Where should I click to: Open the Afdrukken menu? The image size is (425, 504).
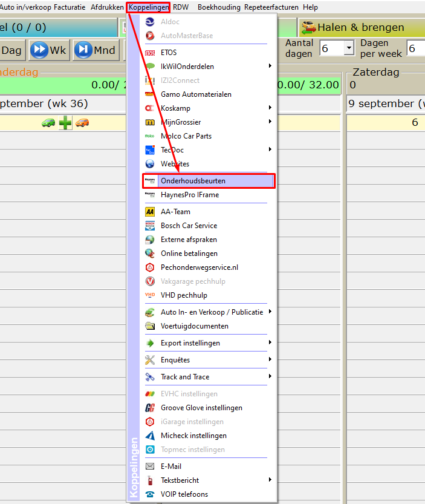click(107, 7)
